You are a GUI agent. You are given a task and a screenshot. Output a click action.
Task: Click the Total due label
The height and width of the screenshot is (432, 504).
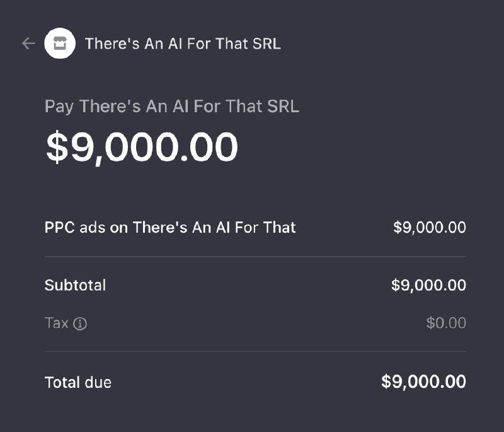pyautogui.click(x=78, y=382)
